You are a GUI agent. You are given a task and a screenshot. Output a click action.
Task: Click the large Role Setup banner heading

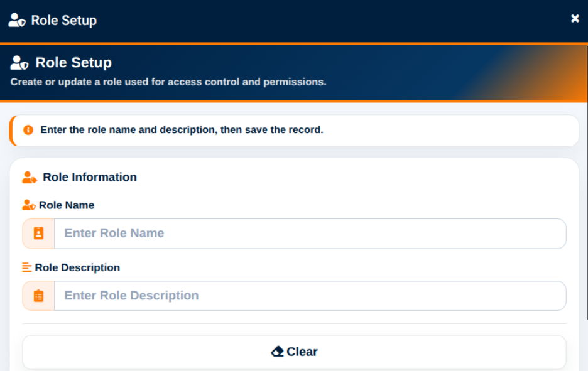coord(73,63)
